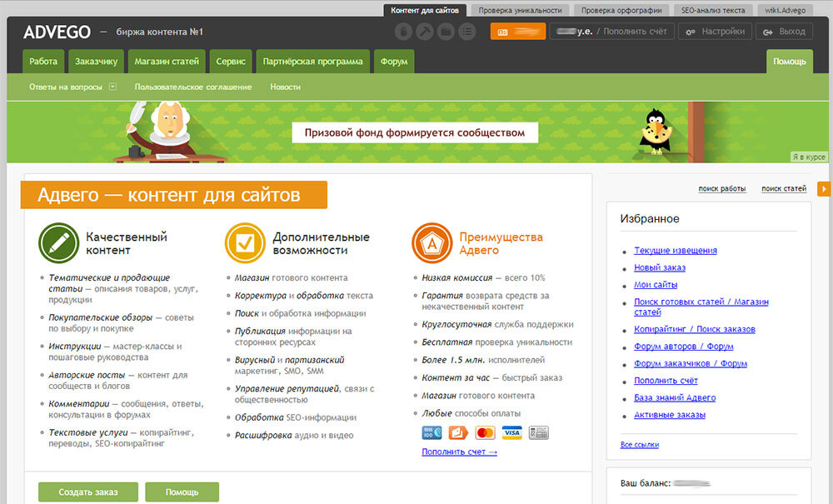Click the green Создать заказ button
This screenshot has width=833, height=504.
point(88,492)
